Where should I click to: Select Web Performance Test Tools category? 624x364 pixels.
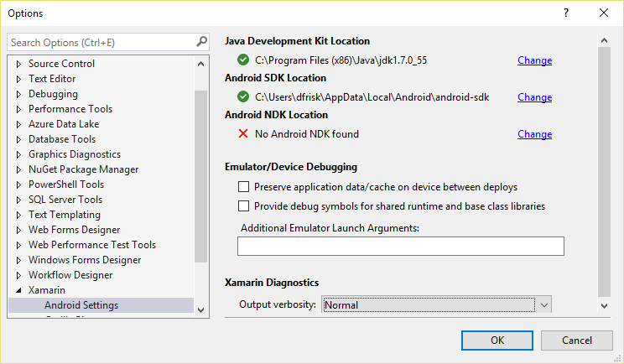click(92, 245)
